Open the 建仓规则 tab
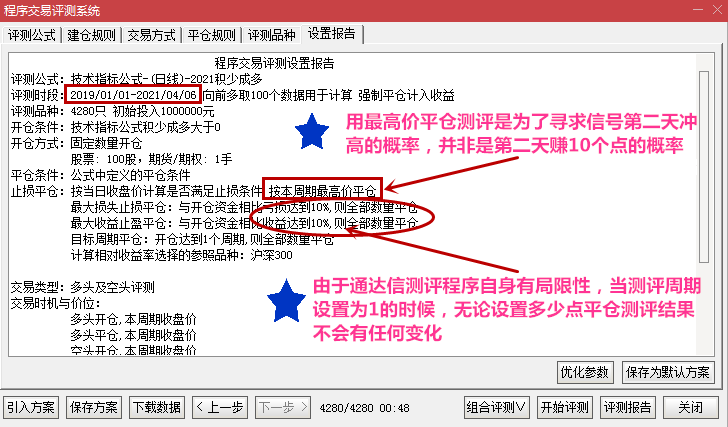 point(91,35)
